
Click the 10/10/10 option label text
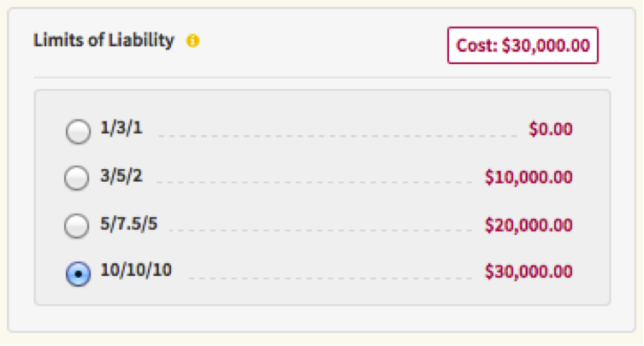click(x=137, y=271)
